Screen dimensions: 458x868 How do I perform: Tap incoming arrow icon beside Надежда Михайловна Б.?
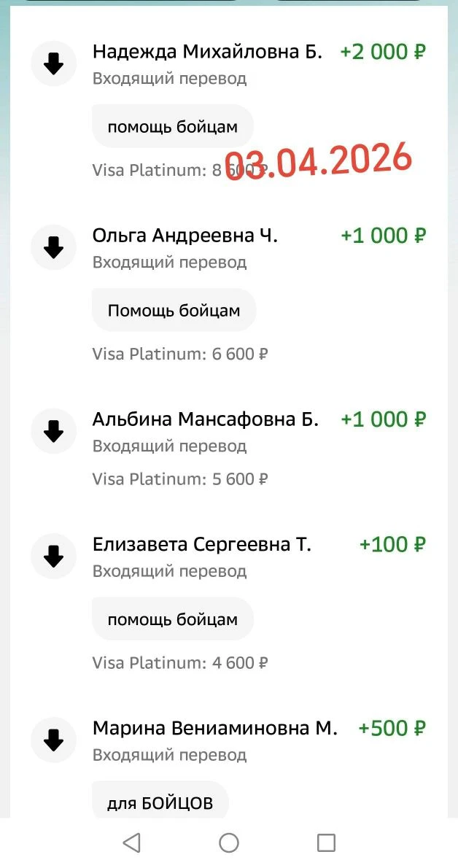pyautogui.click(x=54, y=64)
